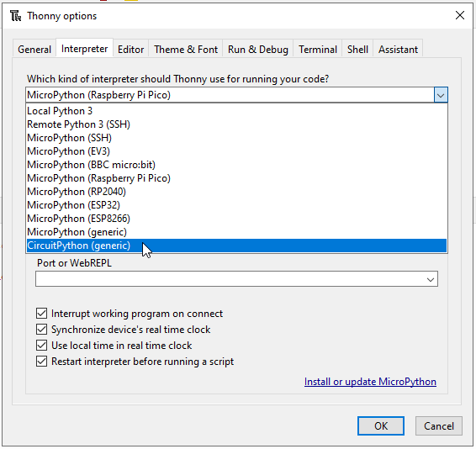476x449 pixels.
Task: Dismiss dialog with Cancel button
Action: (439, 426)
